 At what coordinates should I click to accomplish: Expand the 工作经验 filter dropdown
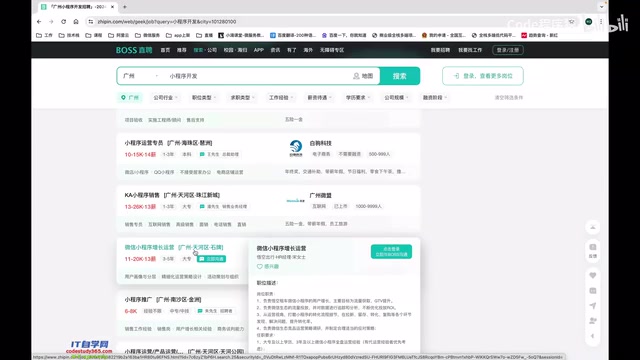coord(281,98)
